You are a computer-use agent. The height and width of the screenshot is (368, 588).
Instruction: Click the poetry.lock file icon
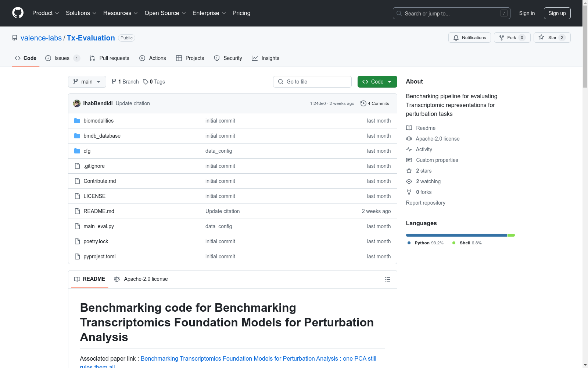coord(77,241)
